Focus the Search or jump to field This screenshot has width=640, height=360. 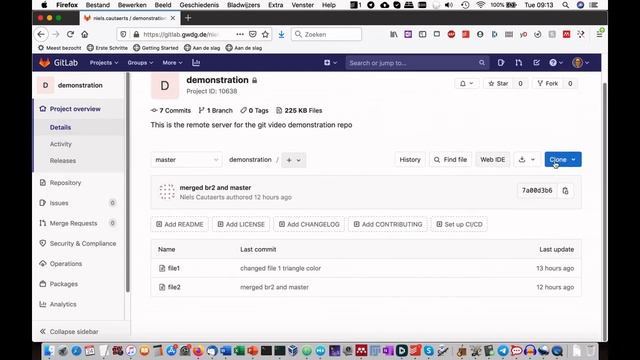click(417, 63)
